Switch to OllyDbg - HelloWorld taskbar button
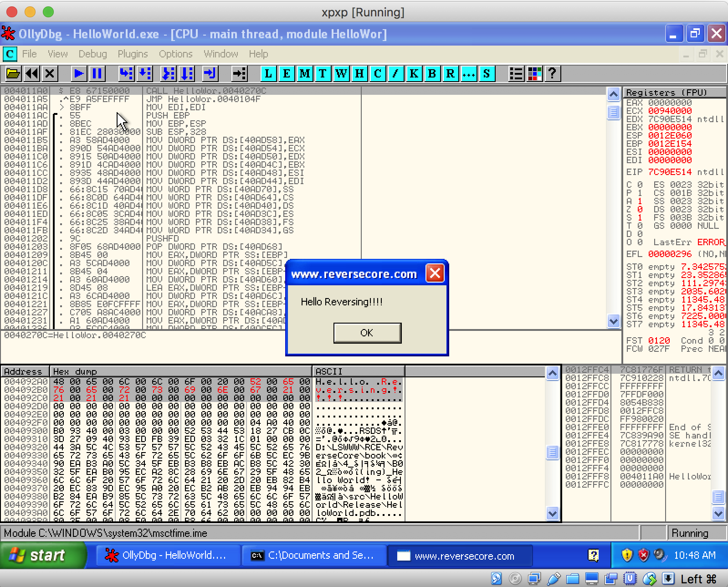The width and height of the screenshot is (728, 587). (x=168, y=555)
